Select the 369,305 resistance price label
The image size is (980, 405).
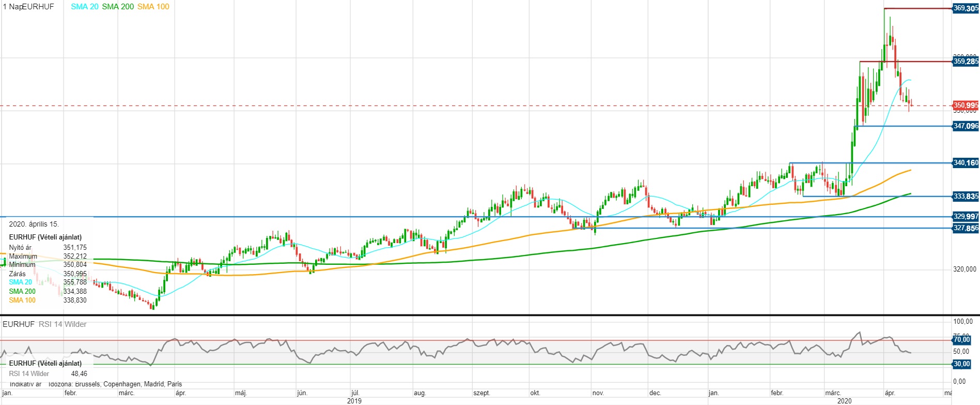click(x=966, y=8)
